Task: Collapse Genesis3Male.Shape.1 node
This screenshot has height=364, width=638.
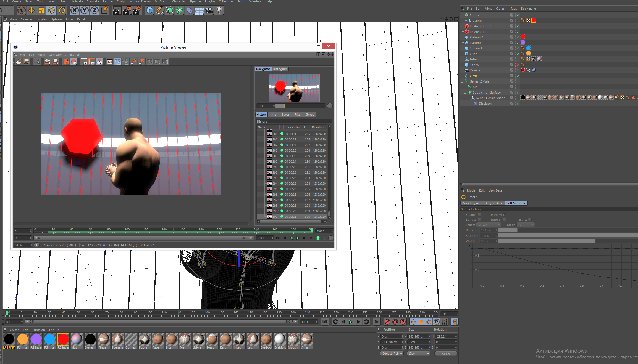Action: pos(468,98)
